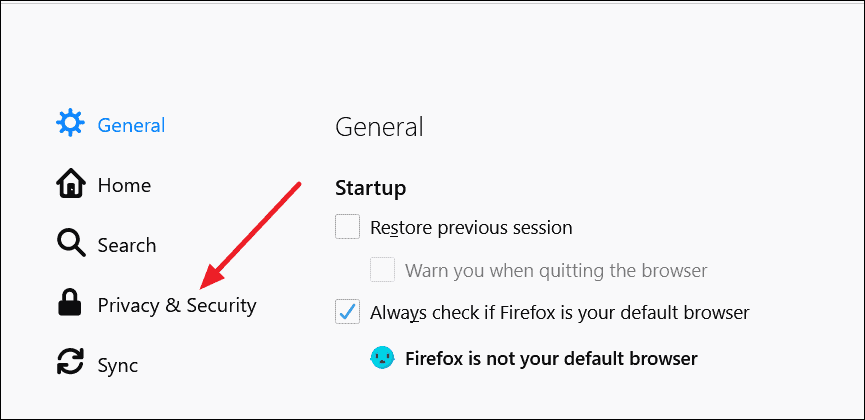Viewport: 865px width, 420px height.
Task: Tick the Warn you when quitting checkbox
Action: (x=382, y=269)
